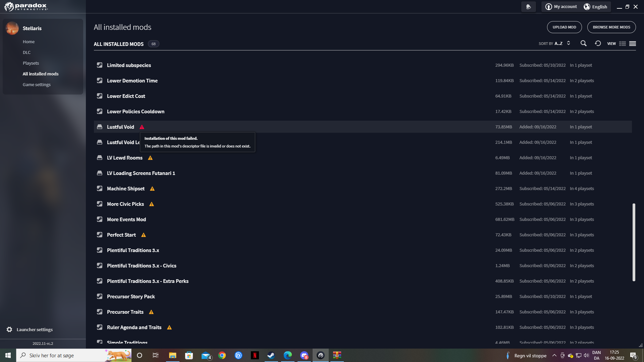Click the warning icon next to Precursor Traits
This screenshot has width=644, height=362.
point(151,312)
